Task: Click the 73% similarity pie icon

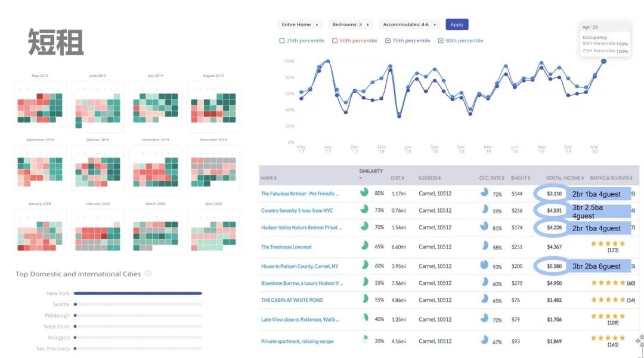Action: [x=364, y=209]
